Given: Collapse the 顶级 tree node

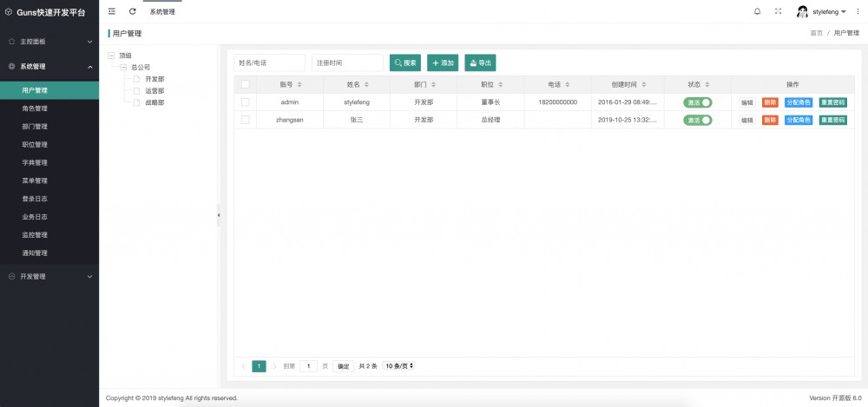Looking at the screenshot, I should tap(111, 56).
